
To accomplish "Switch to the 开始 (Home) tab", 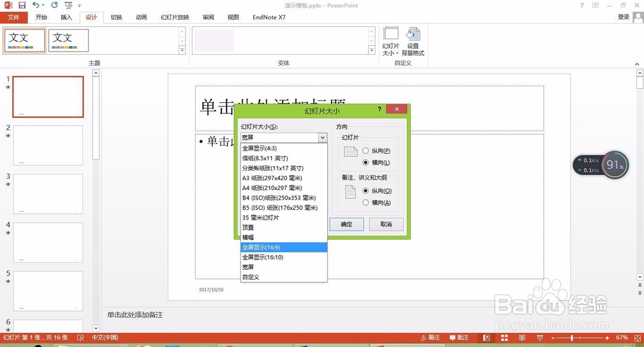I will 41,17.
